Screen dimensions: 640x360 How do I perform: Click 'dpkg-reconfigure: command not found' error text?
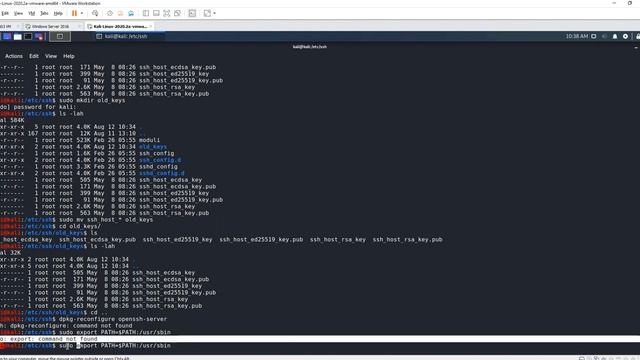pos(71,326)
